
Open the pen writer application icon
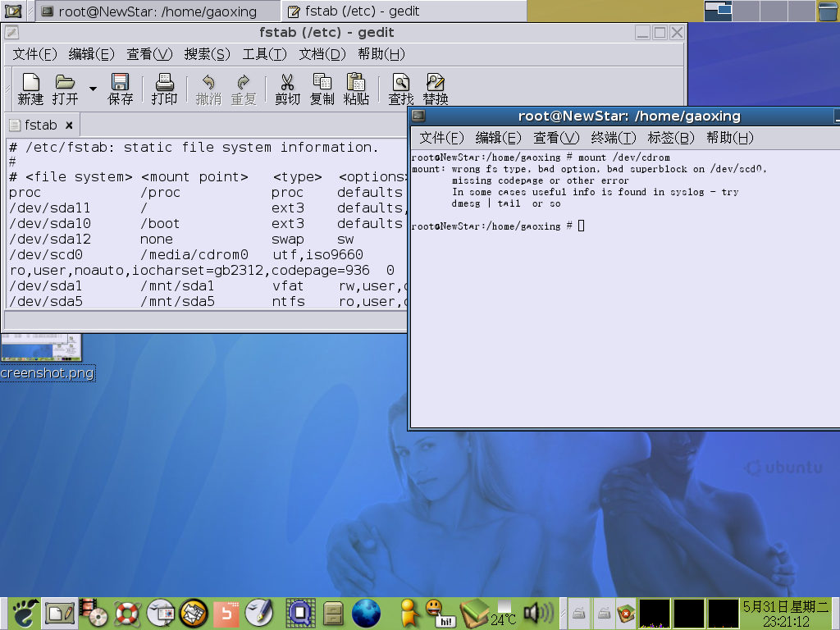pyautogui.click(x=259, y=614)
